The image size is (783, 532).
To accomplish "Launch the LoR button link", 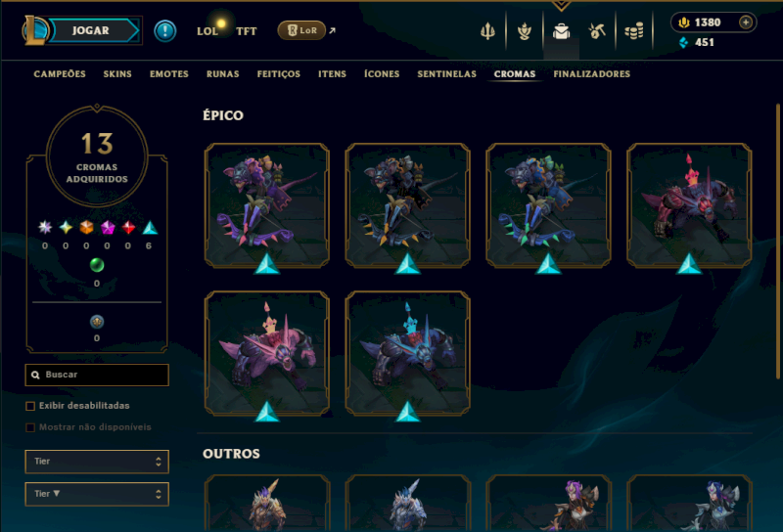I will click(301, 30).
